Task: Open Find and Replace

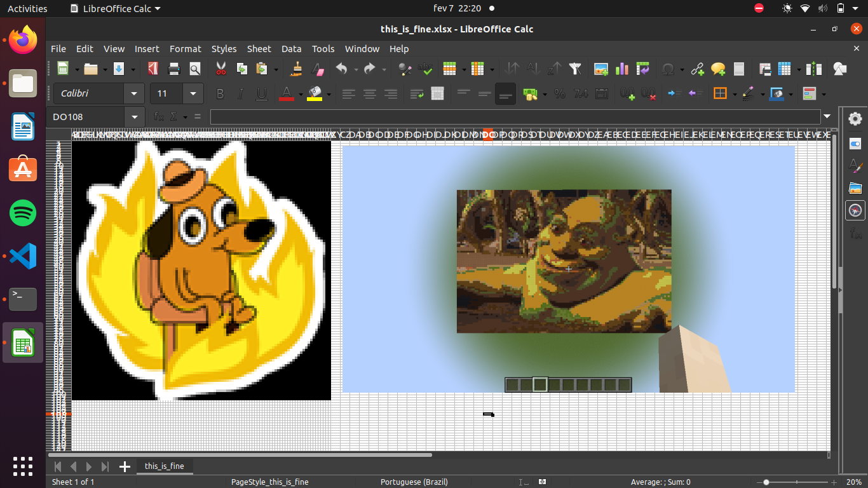Action: [x=404, y=69]
